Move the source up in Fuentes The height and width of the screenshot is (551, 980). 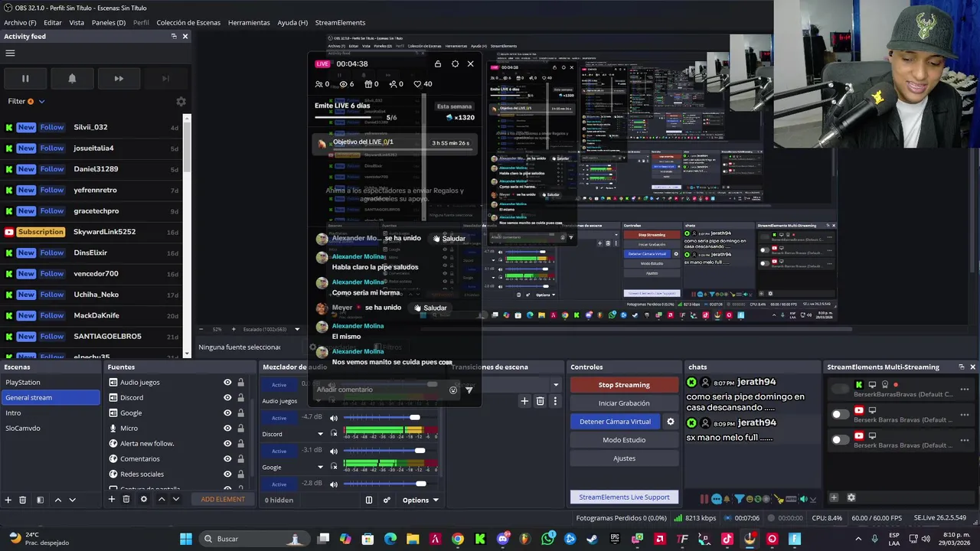pyautogui.click(x=161, y=499)
